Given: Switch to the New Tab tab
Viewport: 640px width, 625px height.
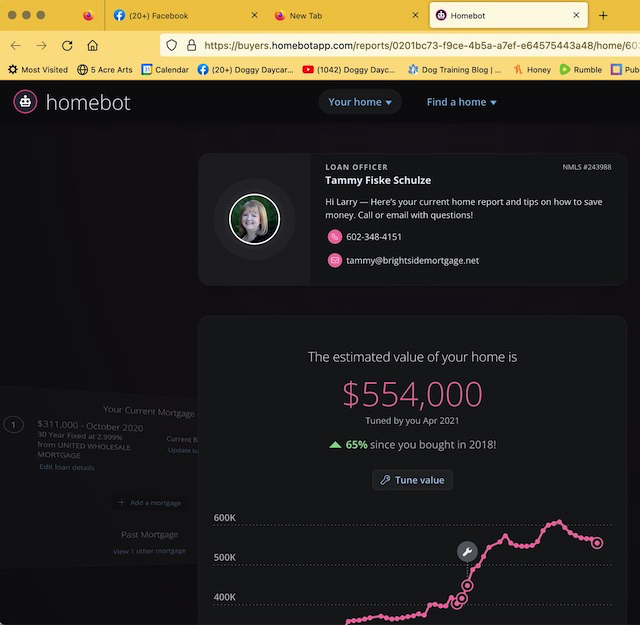Looking at the screenshot, I should 347,16.
